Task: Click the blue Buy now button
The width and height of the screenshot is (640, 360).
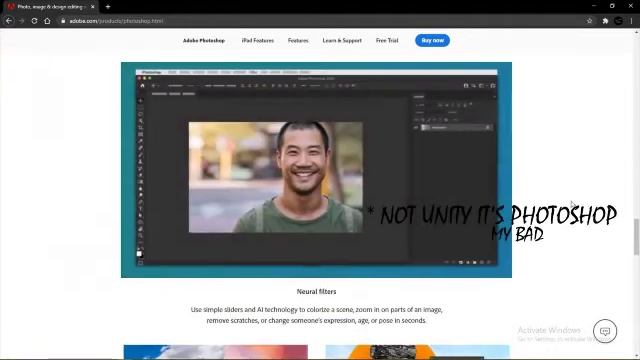Action: [432, 40]
